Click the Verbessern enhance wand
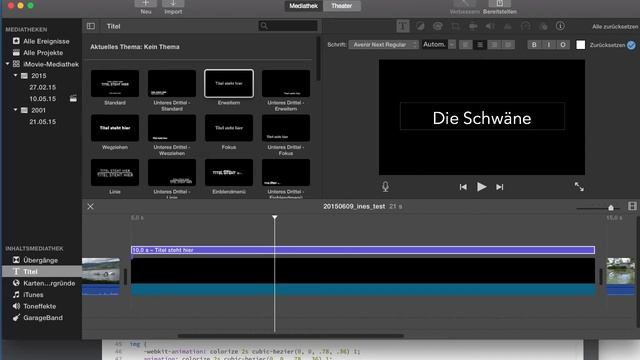The height and width of the screenshot is (360, 640). tap(464, 4)
